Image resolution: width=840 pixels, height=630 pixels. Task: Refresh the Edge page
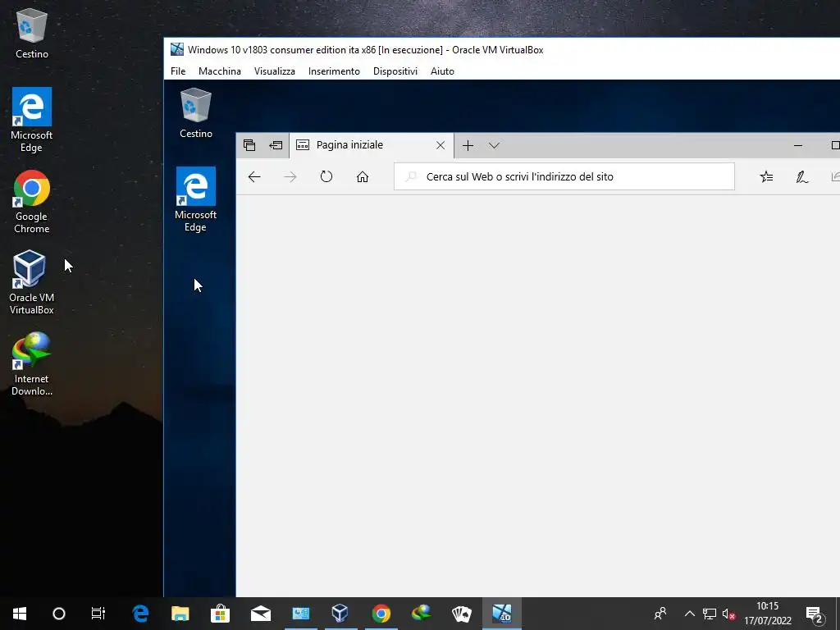coord(326,176)
